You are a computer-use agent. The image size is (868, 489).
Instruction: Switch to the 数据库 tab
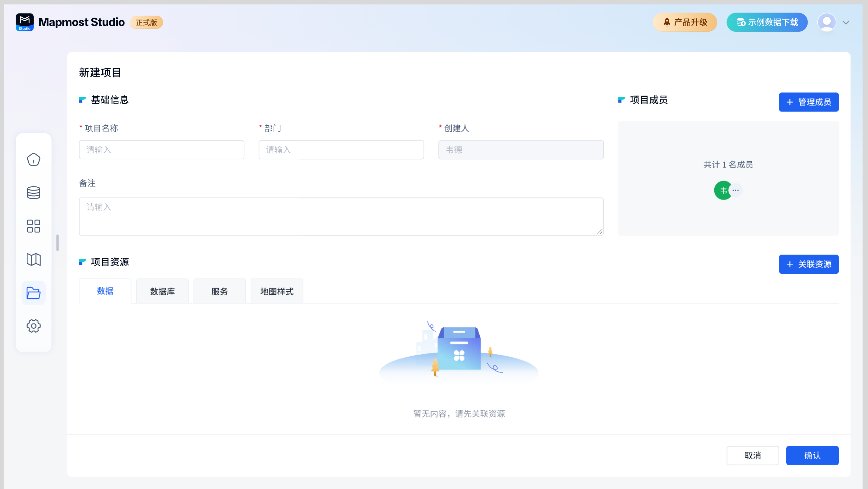(162, 291)
